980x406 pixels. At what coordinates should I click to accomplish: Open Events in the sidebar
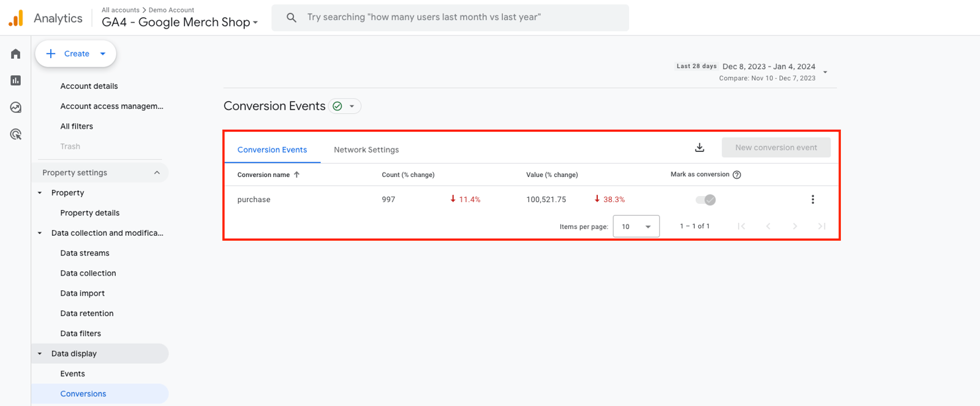tap(73, 374)
